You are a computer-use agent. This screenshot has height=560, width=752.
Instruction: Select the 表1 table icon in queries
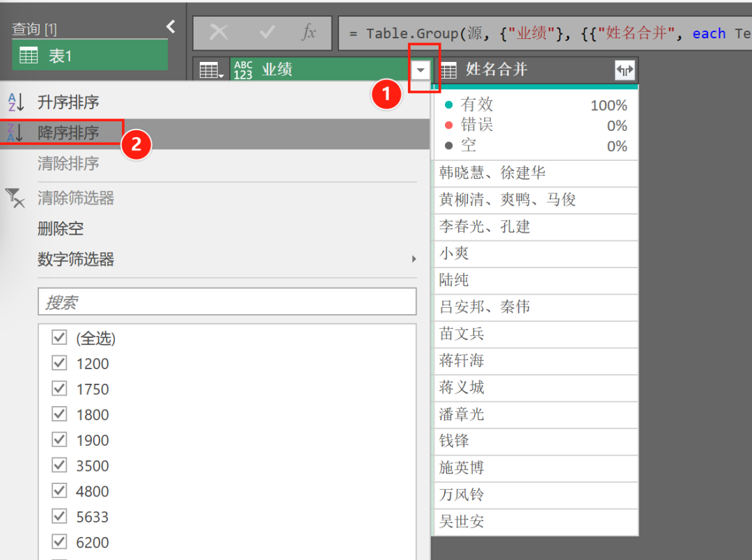click(x=29, y=56)
